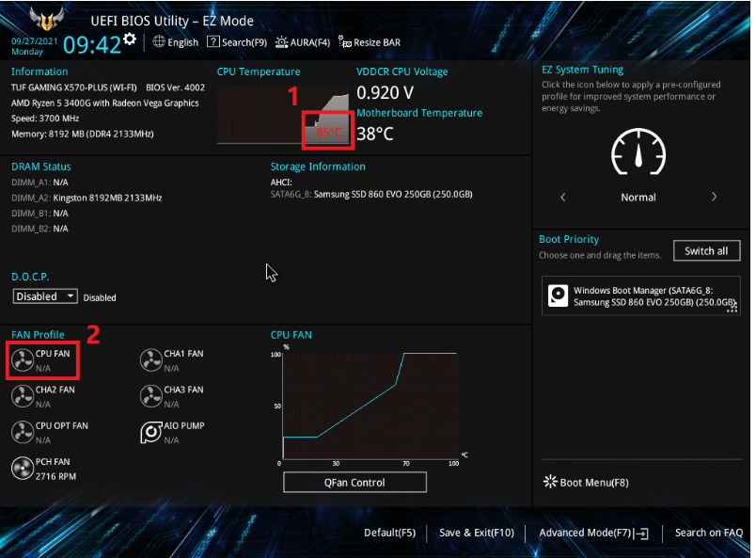Image resolution: width=756 pixels, height=558 pixels.
Task: Click the CHA1 FAN icon
Action: pos(150,360)
